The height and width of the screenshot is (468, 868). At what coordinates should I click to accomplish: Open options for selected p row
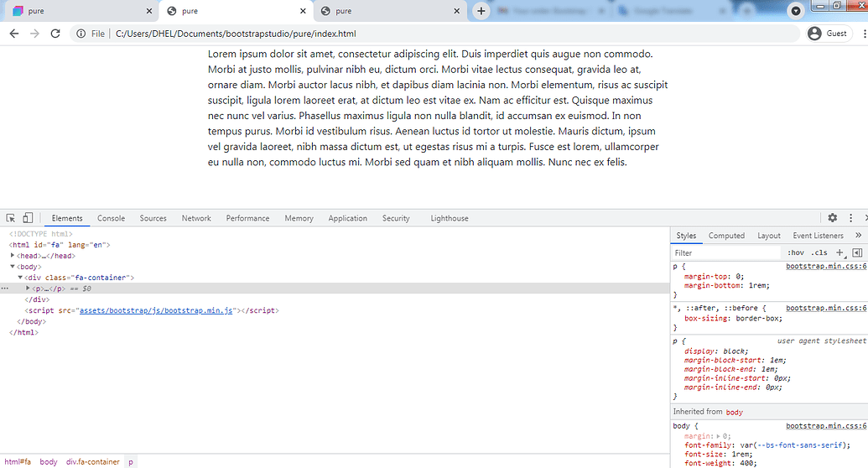tap(5, 289)
